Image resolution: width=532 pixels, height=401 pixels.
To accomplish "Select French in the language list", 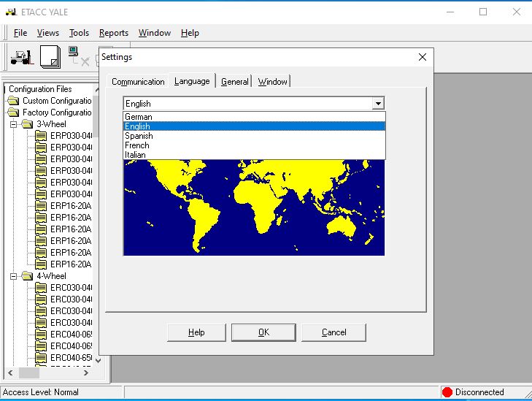I will click(254, 145).
